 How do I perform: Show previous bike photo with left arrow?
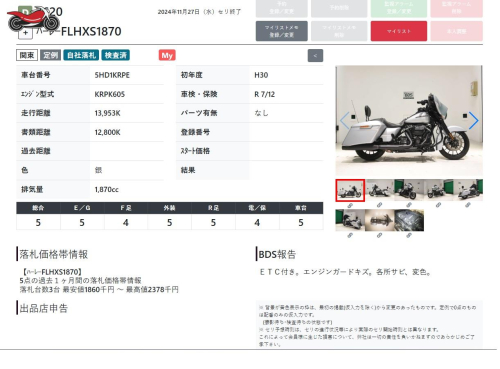(345, 121)
